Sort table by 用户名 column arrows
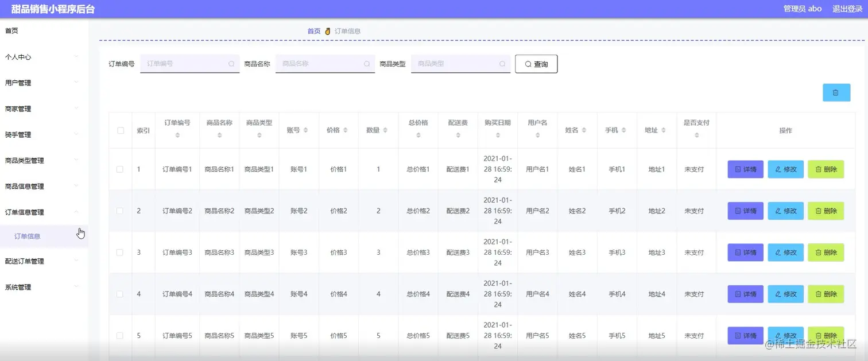The width and height of the screenshot is (868, 361). click(x=537, y=135)
